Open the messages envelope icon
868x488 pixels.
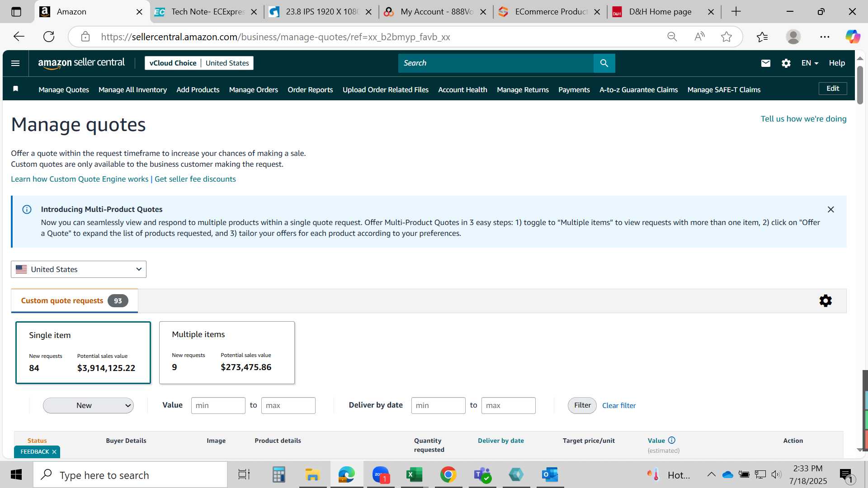click(x=765, y=63)
